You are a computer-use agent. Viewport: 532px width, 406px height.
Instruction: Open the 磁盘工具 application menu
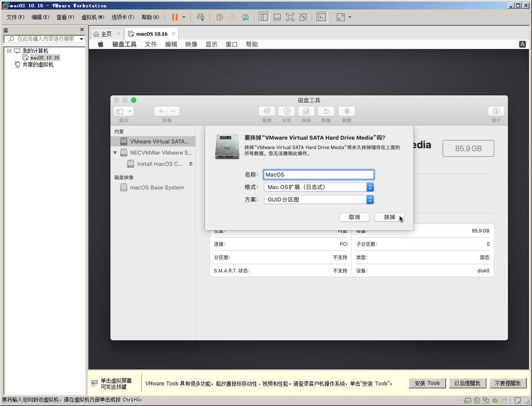point(124,44)
